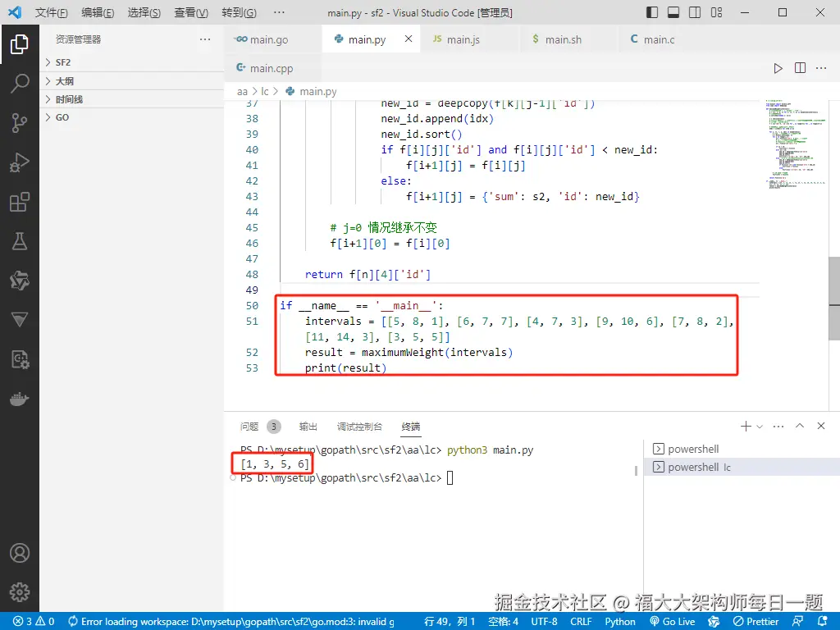Open the 文件(F) menu

[51, 12]
